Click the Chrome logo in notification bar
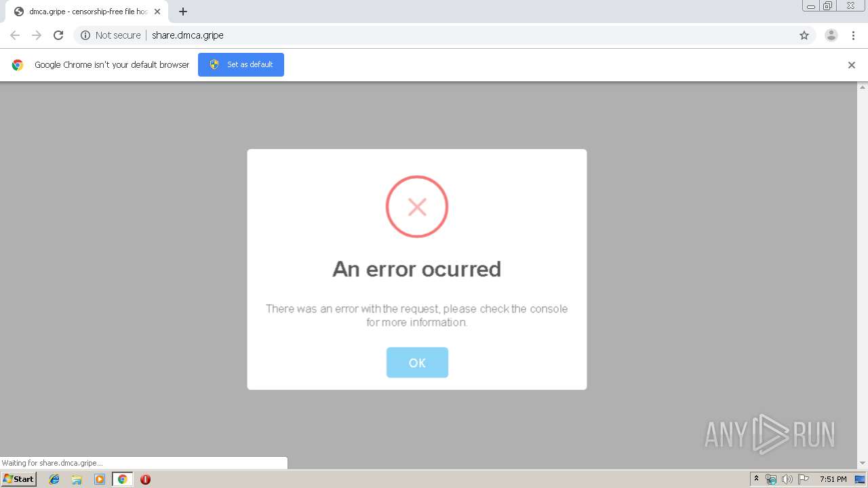868x488 pixels. (18, 65)
